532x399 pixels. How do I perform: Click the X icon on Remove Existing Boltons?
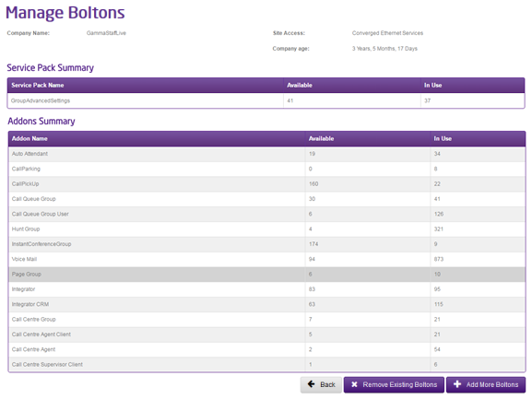coord(354,384)
